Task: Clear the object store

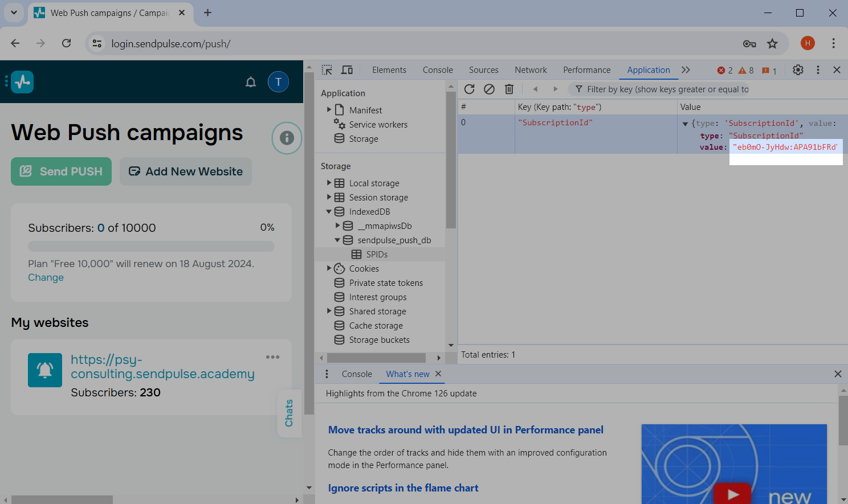Action: (489, 89)
